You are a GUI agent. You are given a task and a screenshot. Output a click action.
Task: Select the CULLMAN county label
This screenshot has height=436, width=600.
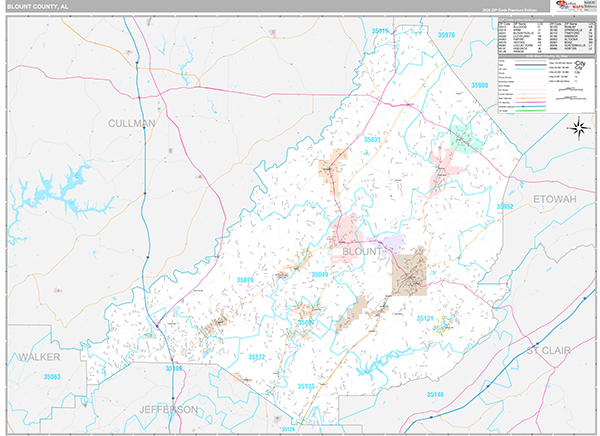tap(132, 123)
